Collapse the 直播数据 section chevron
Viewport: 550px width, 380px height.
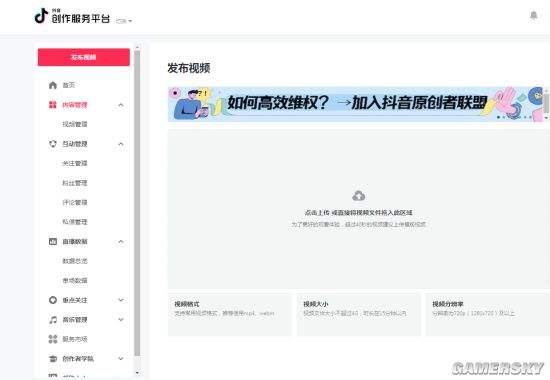point(121,241)
